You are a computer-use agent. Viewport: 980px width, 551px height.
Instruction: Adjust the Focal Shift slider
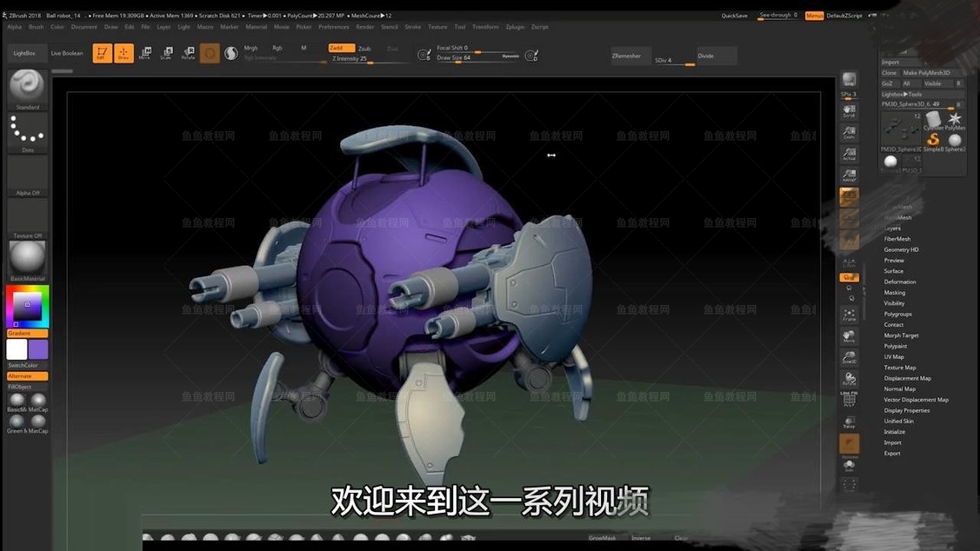(x=478, y=48)
